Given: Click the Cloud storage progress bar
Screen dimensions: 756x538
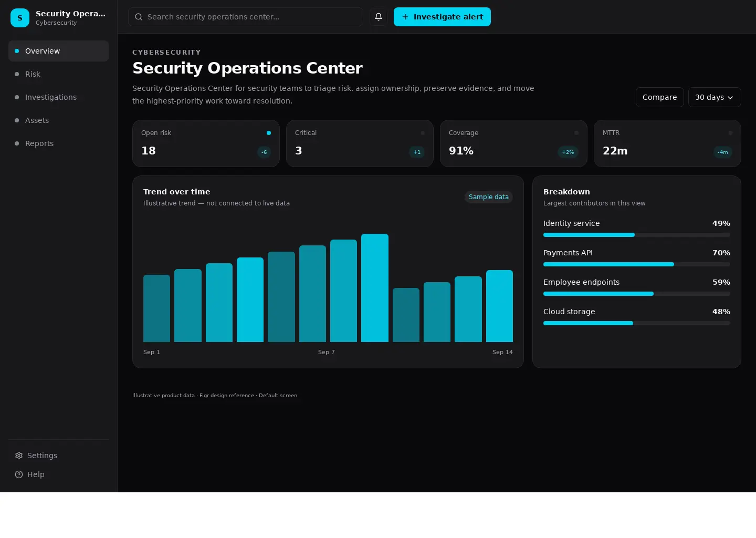Looking at the screenshot, I should click(637, 323).
